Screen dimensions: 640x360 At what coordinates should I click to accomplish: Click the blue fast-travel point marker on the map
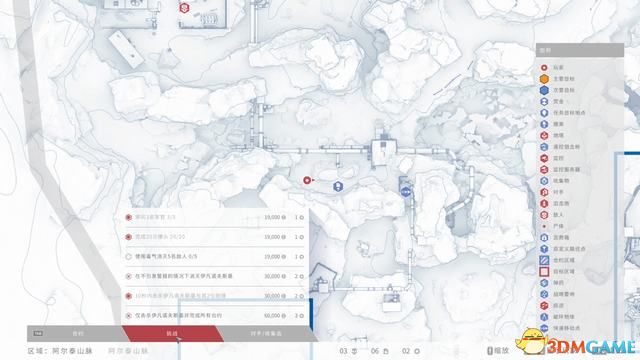405,191
